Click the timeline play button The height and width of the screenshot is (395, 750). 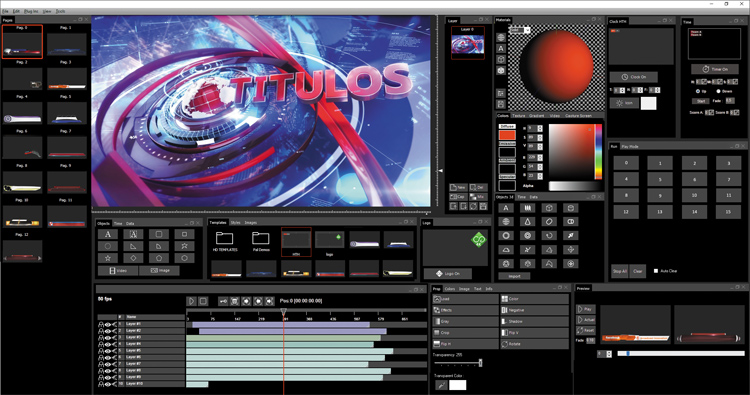pos(191,301)
